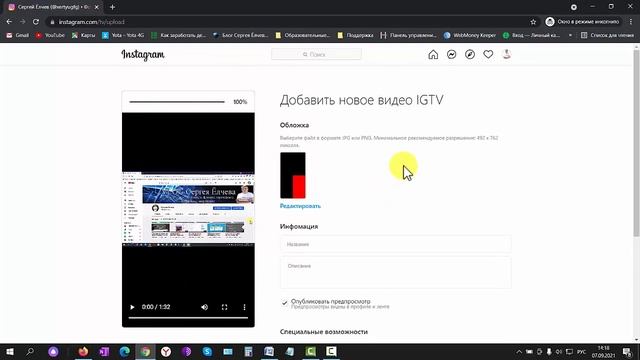Image resolution: width=640 pixels, height=360 pixels.
Task: Open the Yota - Yota 4G bookmark
Action: click(123, 35)
